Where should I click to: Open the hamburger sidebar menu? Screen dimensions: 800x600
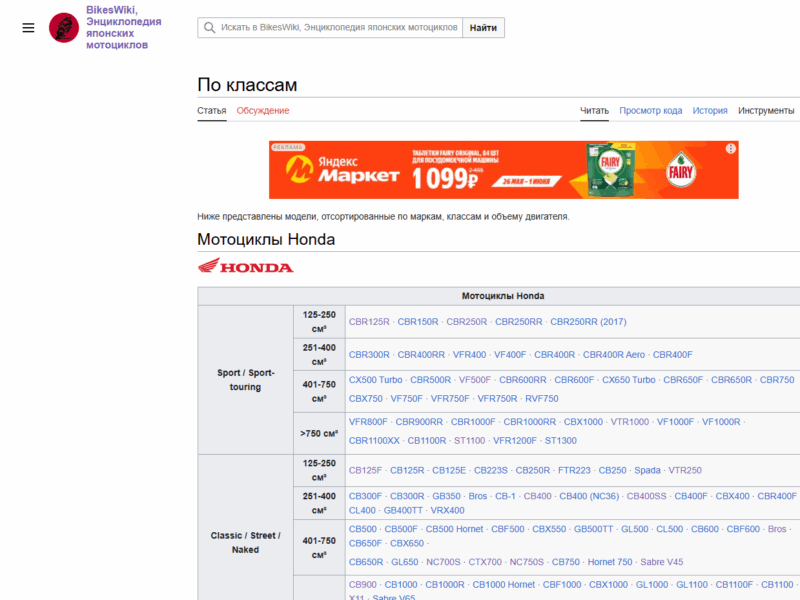pos(29,28)
